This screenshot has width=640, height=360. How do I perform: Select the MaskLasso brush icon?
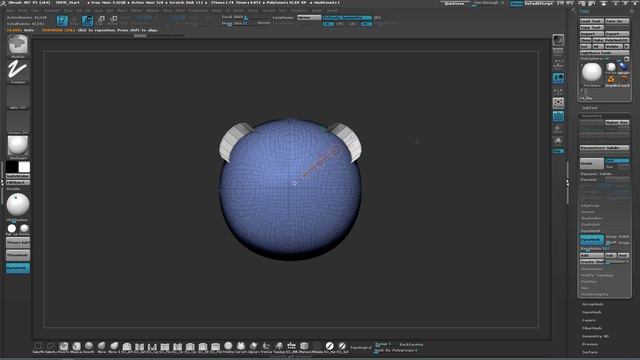click(76, 346)
